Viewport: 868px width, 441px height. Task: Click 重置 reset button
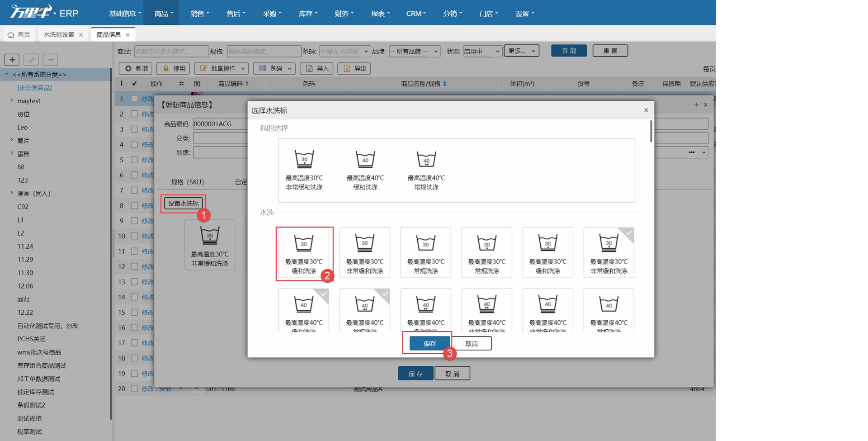[610, 51]
